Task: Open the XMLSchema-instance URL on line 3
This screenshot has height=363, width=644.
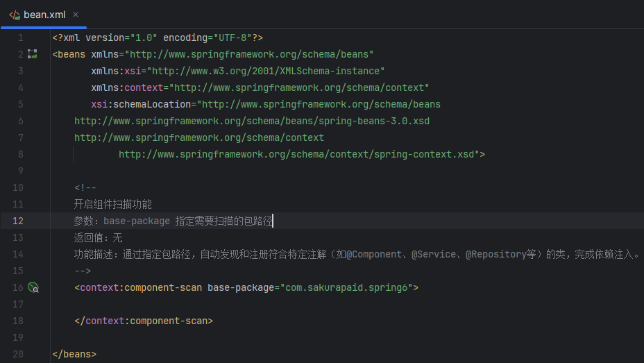Action: coord(266,71)
